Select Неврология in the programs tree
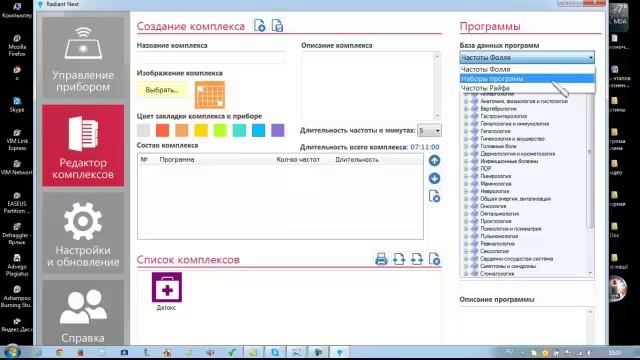The image size is (640, 360). click(x=494, y=191)
